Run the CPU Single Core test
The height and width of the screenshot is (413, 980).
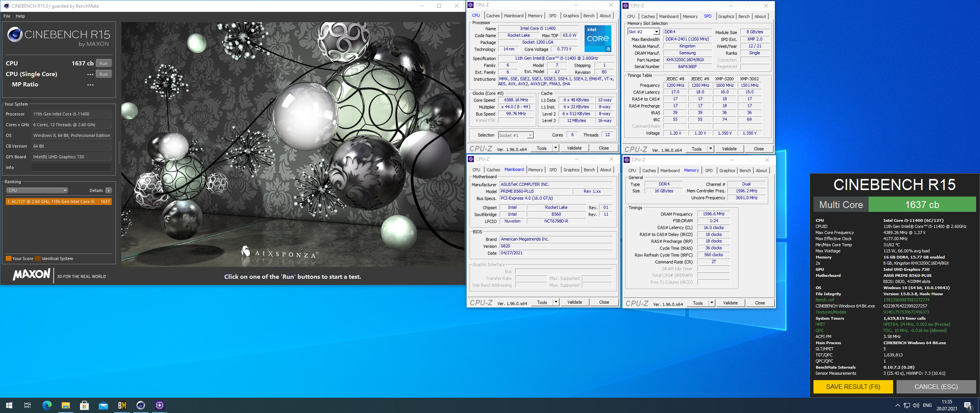[x=103, y=74]
